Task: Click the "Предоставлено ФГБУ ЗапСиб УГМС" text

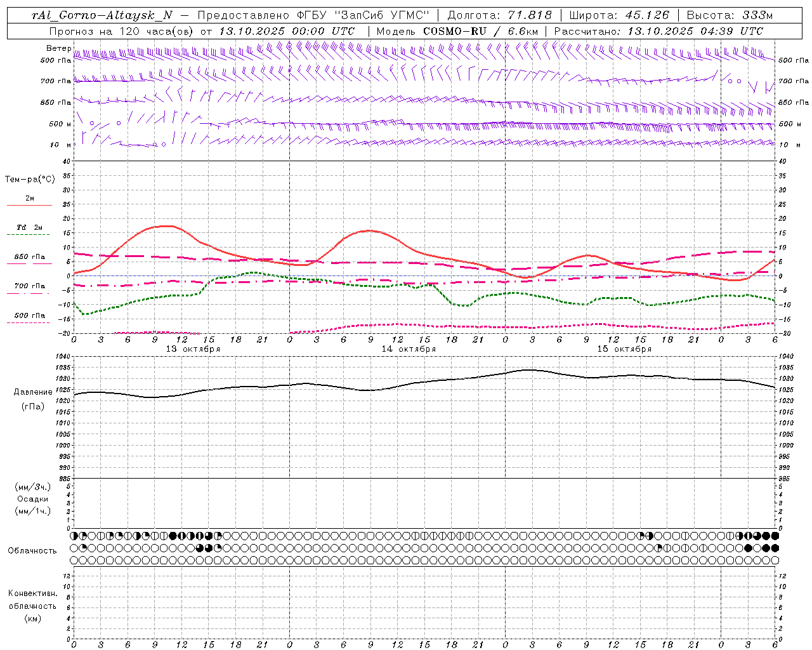Action: click(x=313, y=16)
